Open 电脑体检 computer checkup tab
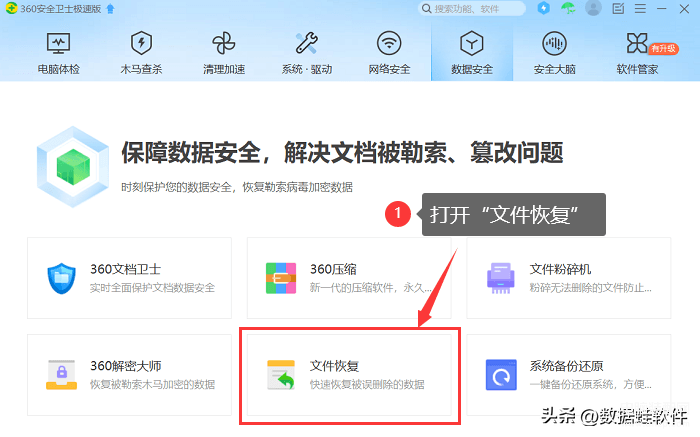The image size is (700, 437). [58, 53]
